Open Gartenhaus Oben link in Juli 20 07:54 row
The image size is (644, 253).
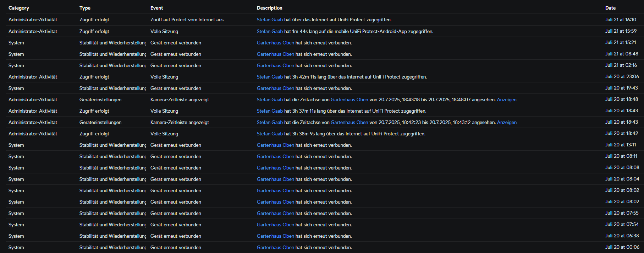tap(275, 225)
